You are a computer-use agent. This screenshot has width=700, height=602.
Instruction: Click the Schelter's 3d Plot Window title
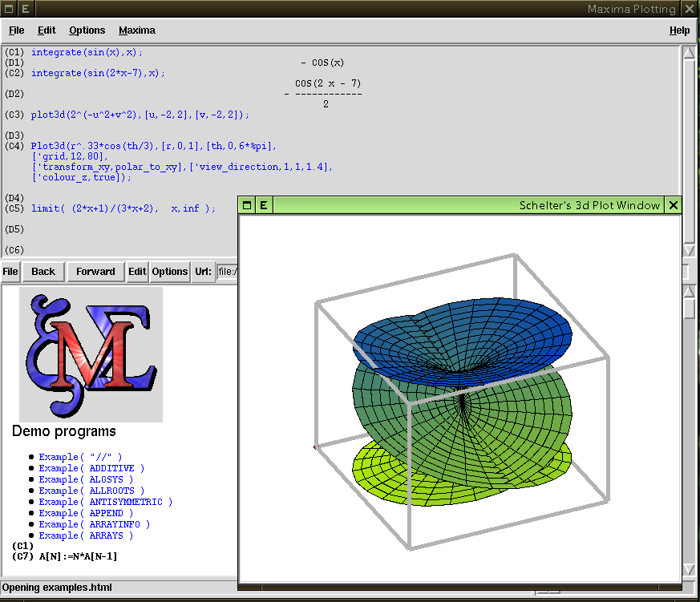(589, 205)
